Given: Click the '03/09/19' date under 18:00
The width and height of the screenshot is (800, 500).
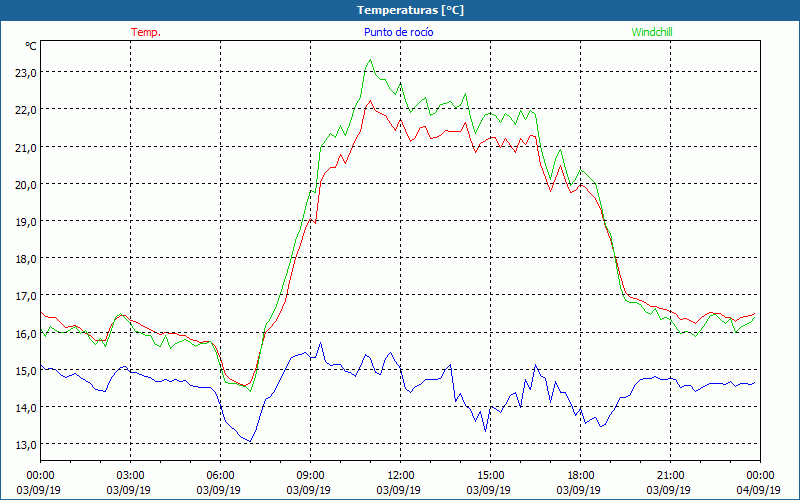Looking at the screenshot, I should (579, 490).
